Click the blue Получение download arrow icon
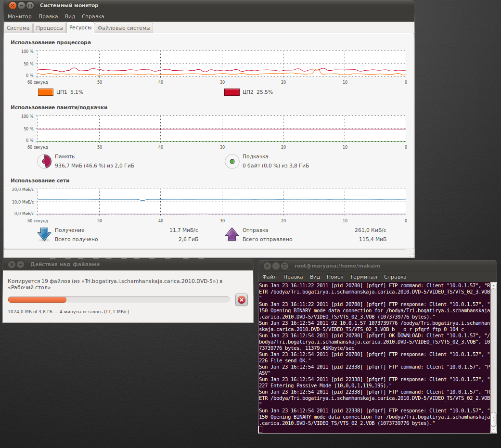This screenshot has height=448, width=501. (44, 234)
